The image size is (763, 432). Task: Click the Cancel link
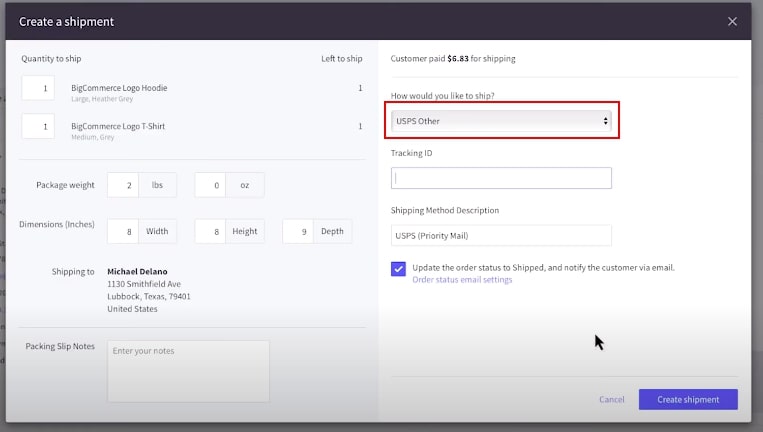coord(611,400)
